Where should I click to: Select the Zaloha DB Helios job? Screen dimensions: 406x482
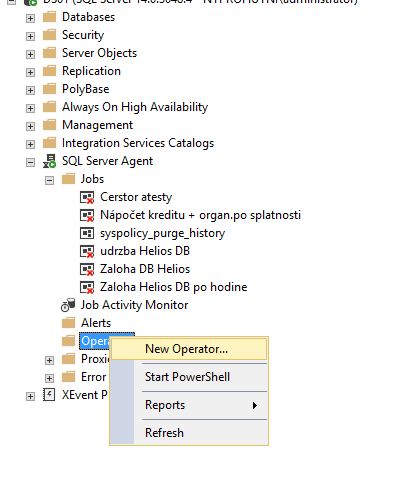tap(145, 269)
